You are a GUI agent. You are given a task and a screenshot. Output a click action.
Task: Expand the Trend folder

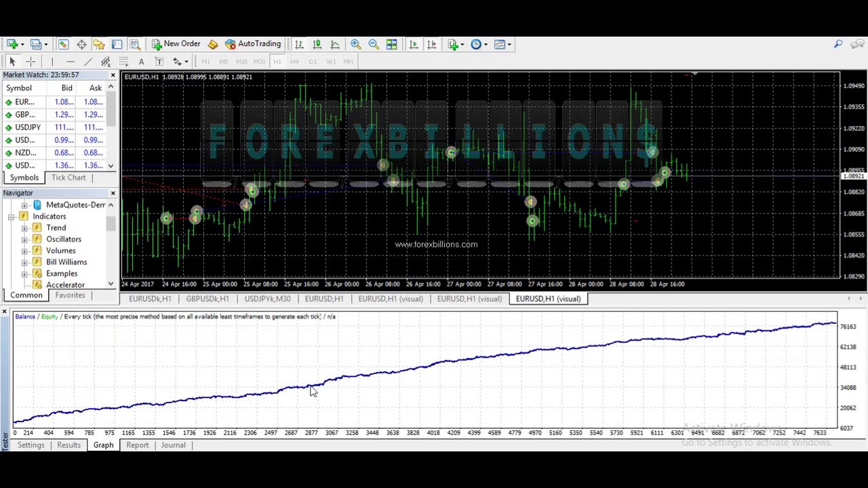24,228
